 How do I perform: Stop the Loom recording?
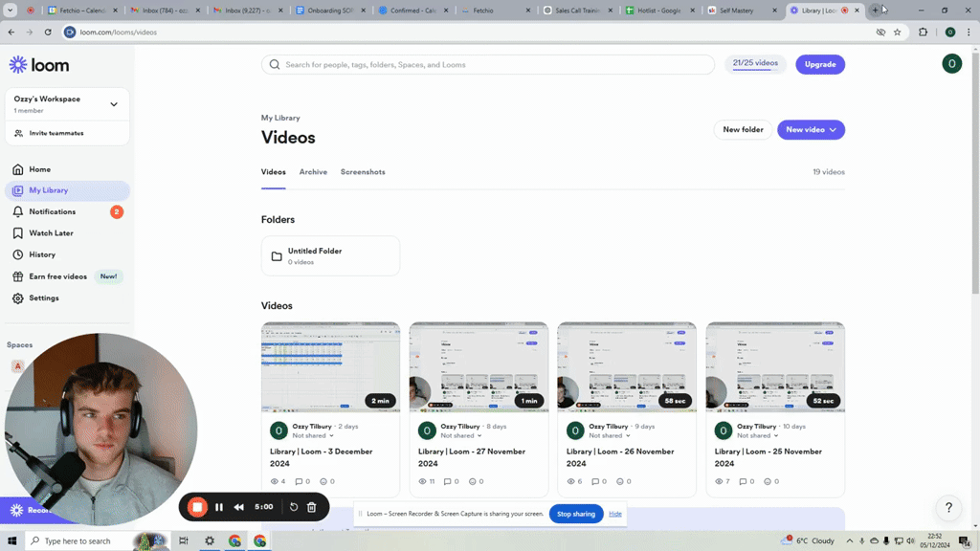(197, 507)
